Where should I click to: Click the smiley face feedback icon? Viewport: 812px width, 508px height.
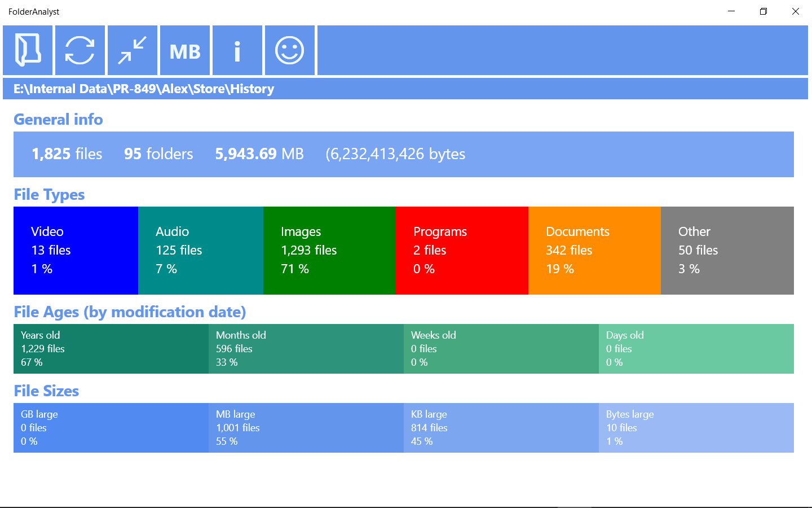click(290, 50)
